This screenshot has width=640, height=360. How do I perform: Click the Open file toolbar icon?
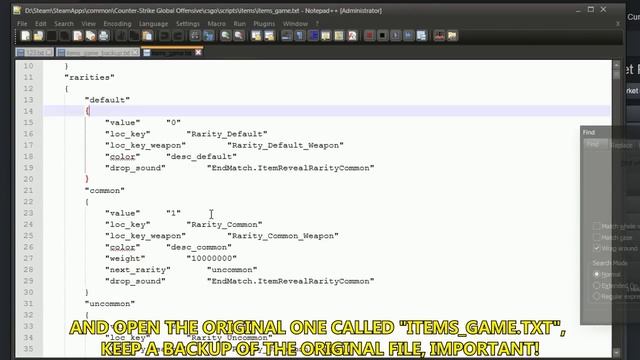point(39,36)
